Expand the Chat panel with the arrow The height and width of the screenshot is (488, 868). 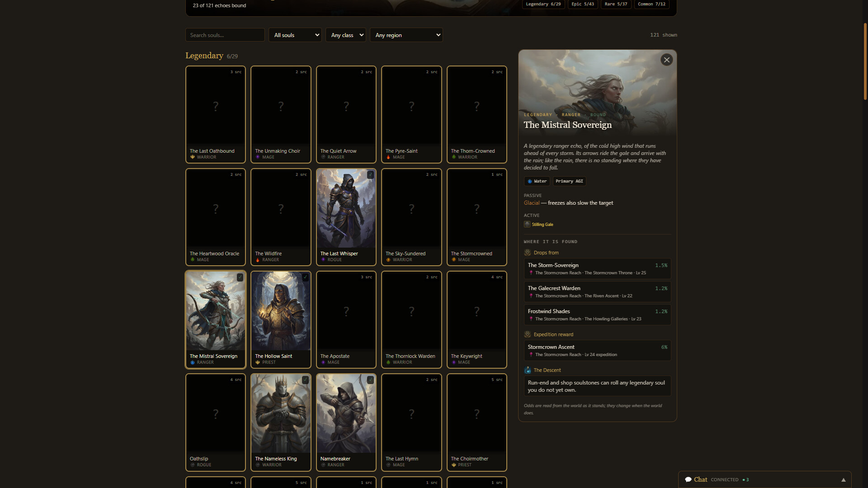click(843, 480)
